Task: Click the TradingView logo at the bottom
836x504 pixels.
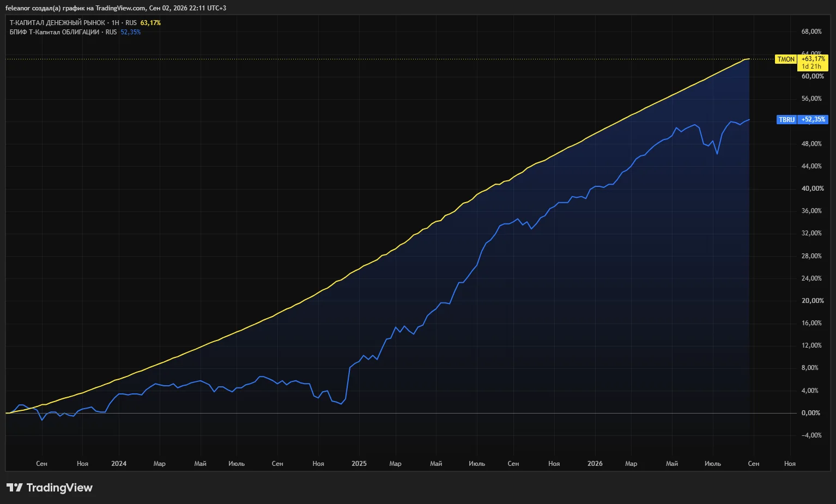Action: 50,488
